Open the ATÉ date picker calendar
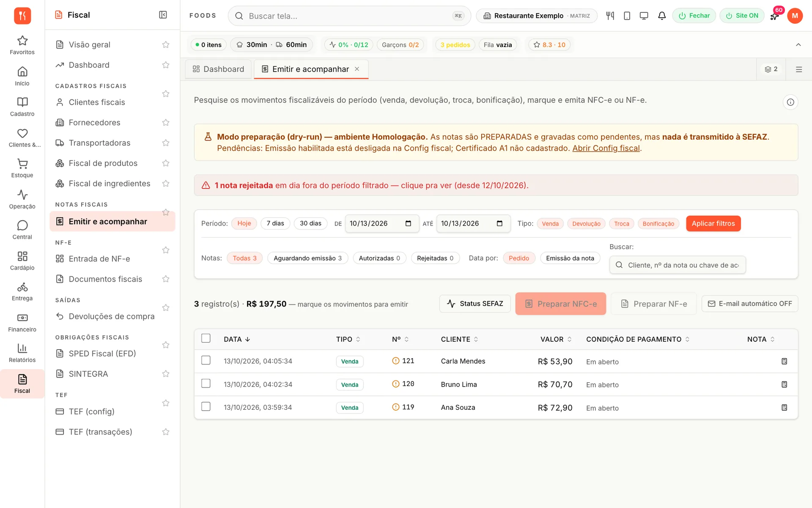The height and width of the screenshot is (508, 812). point(499,223)
